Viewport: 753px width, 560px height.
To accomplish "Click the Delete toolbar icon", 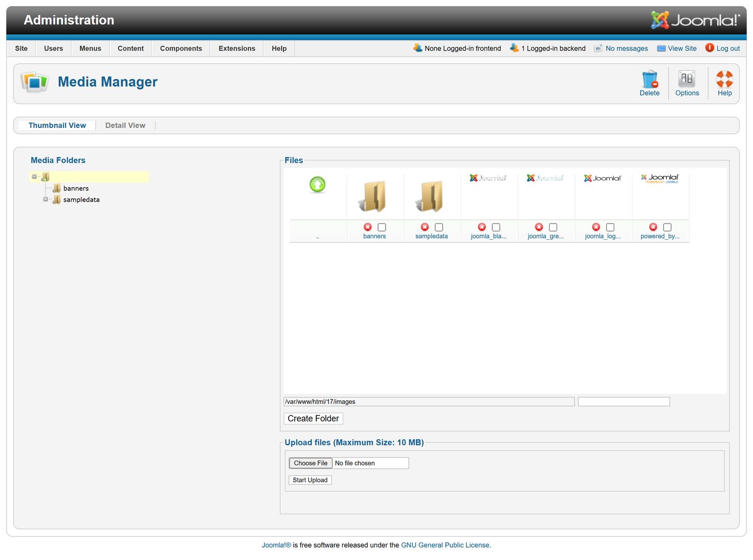I will (x=650, y=80).
